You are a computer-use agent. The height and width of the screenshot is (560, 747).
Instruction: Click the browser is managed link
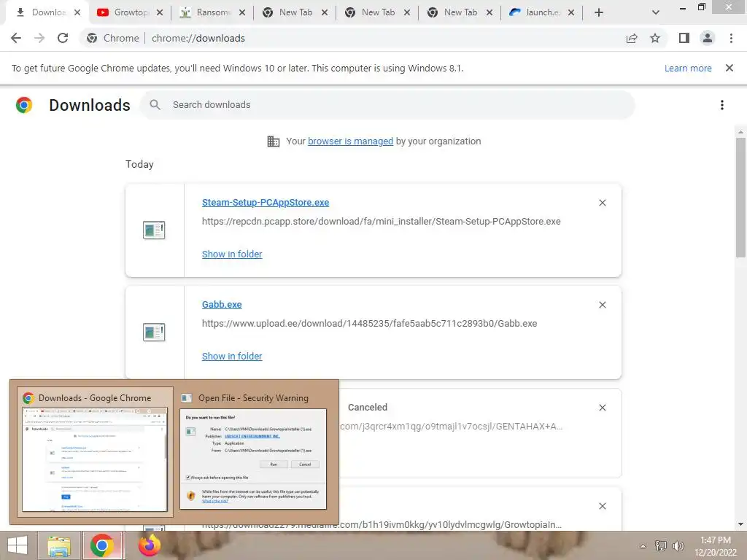(350, 141)
